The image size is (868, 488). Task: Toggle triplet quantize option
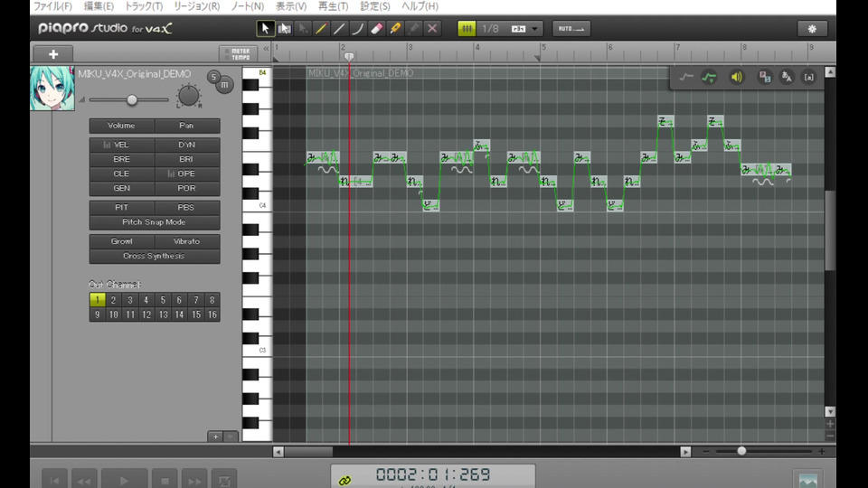coord(518,29)
